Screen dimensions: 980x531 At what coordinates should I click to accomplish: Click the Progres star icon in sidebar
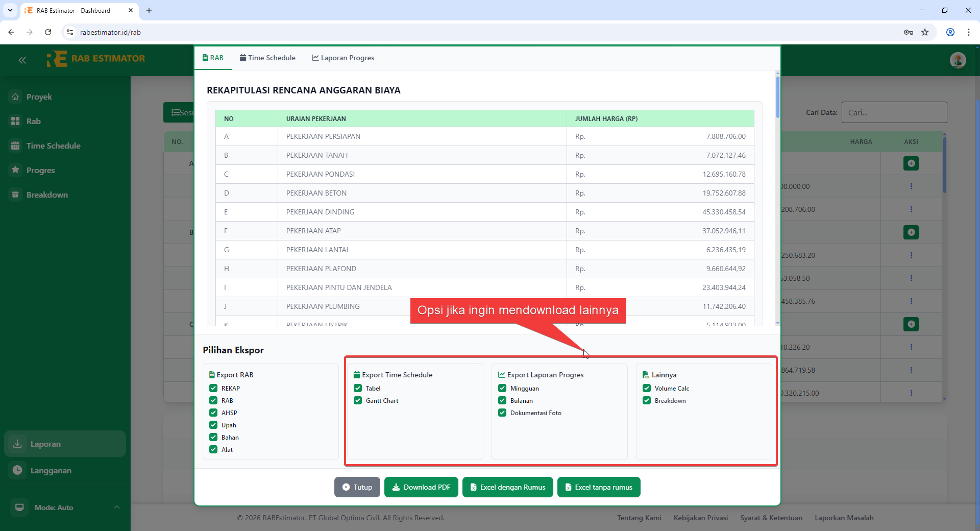pos(16,170)
